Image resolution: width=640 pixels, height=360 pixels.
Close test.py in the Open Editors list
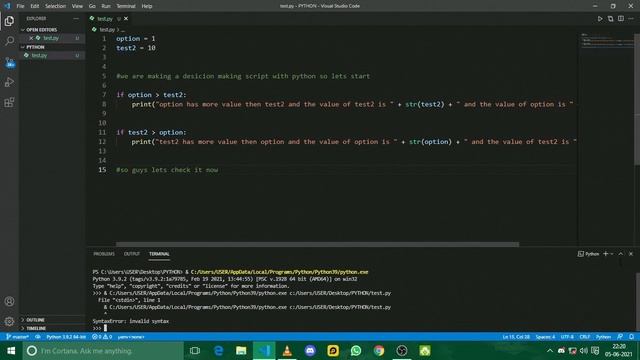tap(31, 38)
